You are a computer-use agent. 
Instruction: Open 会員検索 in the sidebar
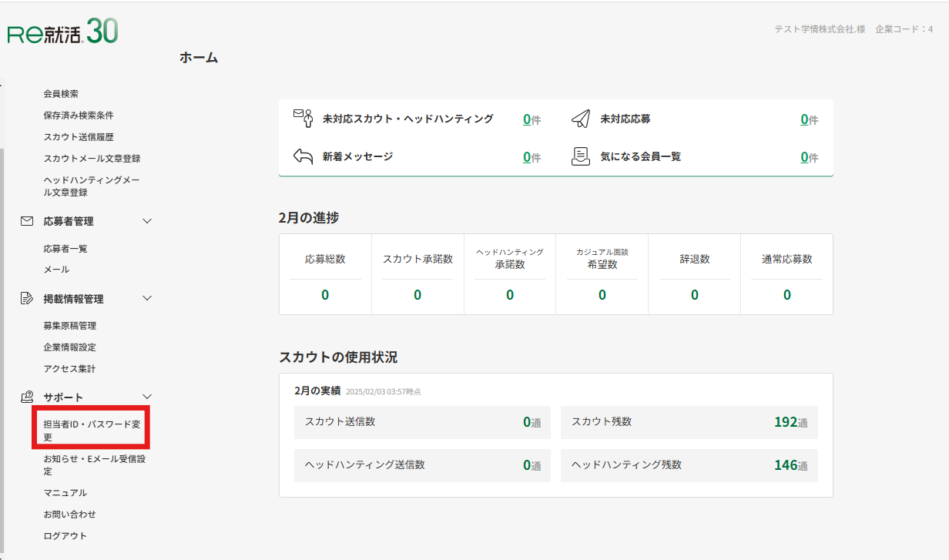pos(61,94)
